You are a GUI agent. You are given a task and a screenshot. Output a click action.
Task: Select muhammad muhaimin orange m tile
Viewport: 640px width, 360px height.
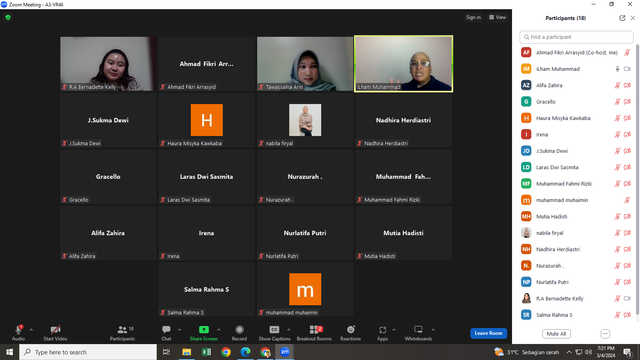click(x=305, y=289)
